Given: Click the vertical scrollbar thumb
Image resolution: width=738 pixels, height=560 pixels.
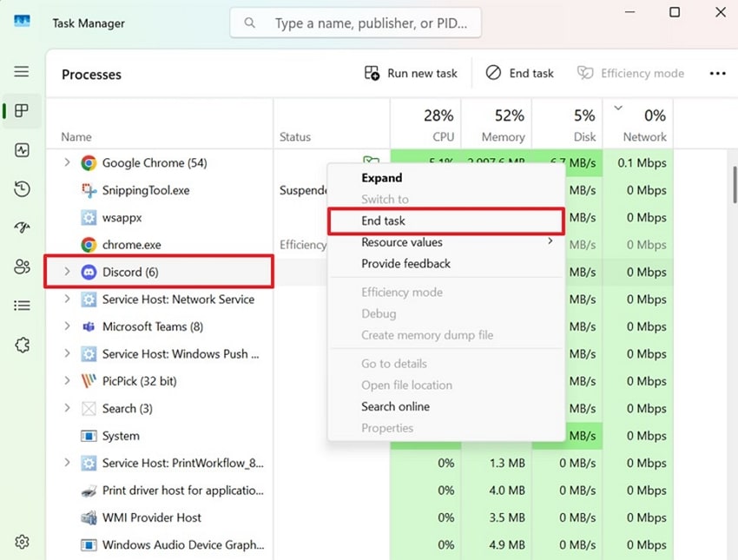Looking at the screenshot, I should pos(735,184).
